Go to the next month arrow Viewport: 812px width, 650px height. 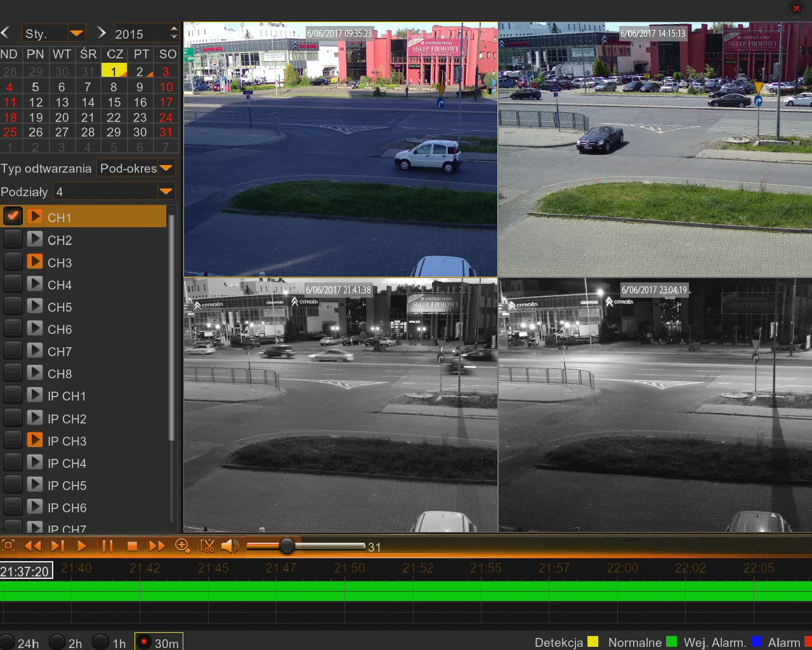click(x=101, y=33)
